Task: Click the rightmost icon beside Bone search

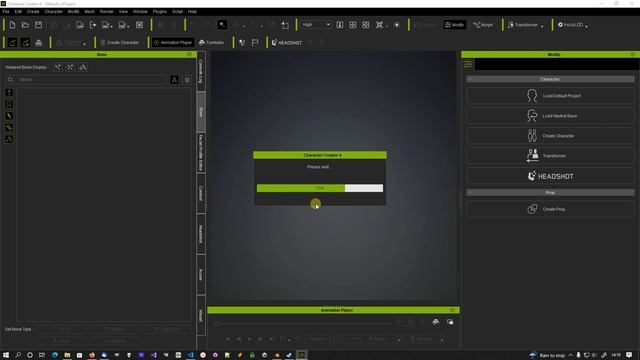Action: pyautogui.click(x=187, y=80)
